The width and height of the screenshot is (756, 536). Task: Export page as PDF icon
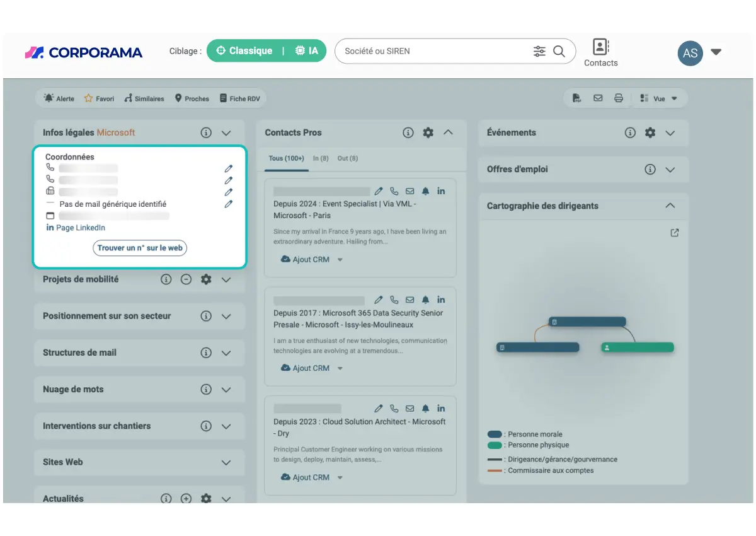(577, 98)
